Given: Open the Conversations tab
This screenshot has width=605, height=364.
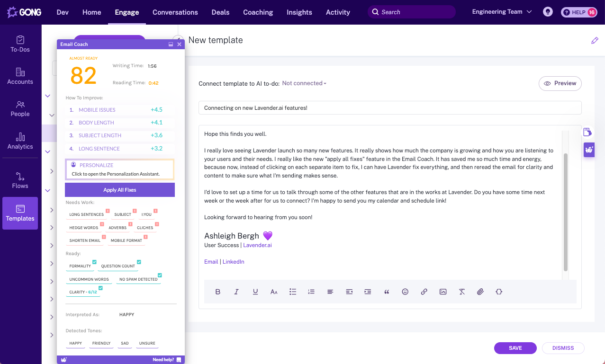Looking at the screenshot, I should tap(175, 12).
